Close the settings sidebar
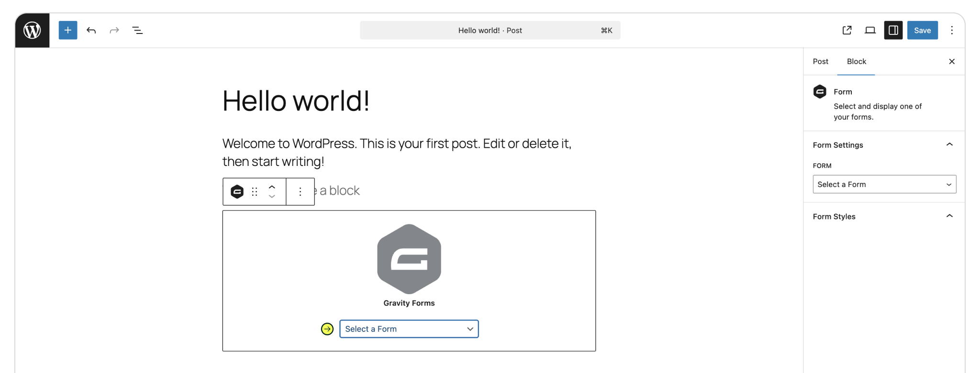980x373 pixels. (x=952, y=61)
